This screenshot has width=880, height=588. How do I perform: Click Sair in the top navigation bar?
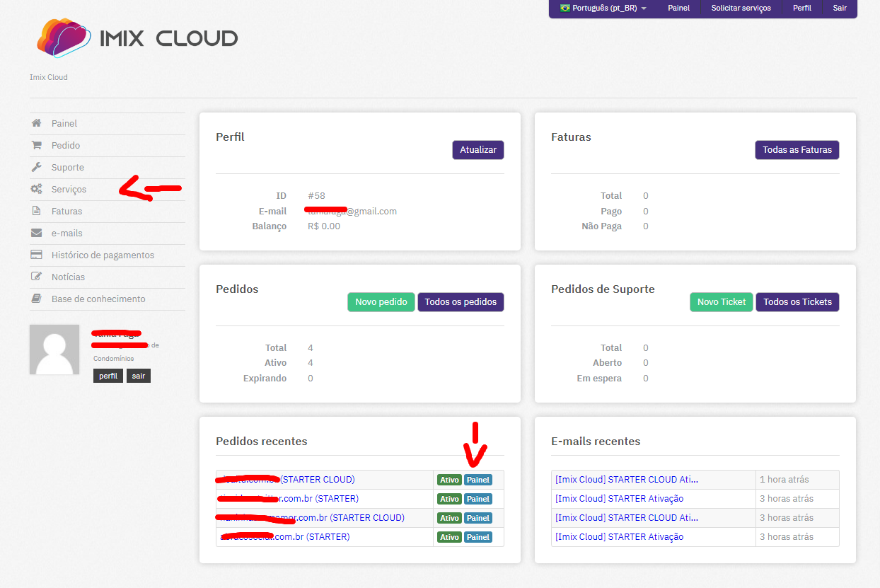point(840,8)
